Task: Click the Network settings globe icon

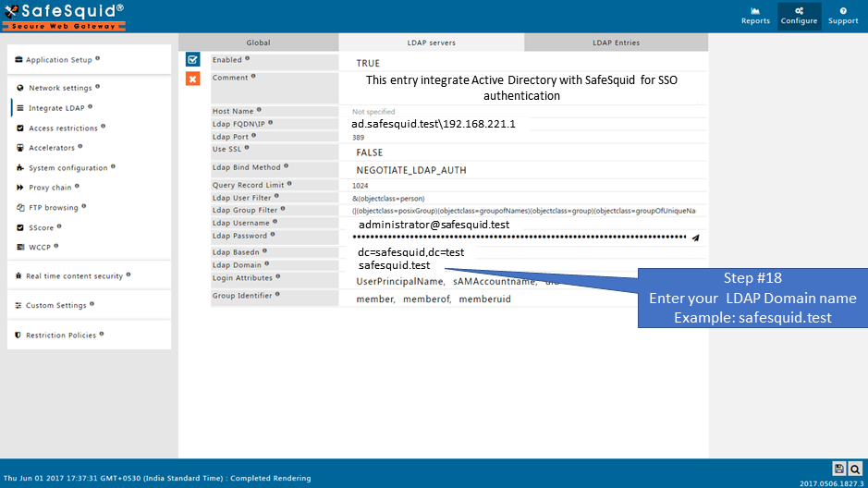Action: [x=20, y=88]
